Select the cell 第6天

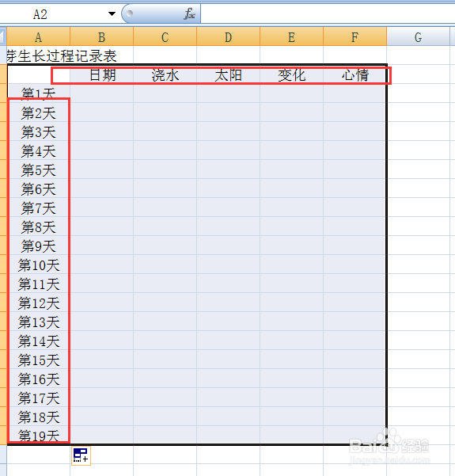point(38,188)
